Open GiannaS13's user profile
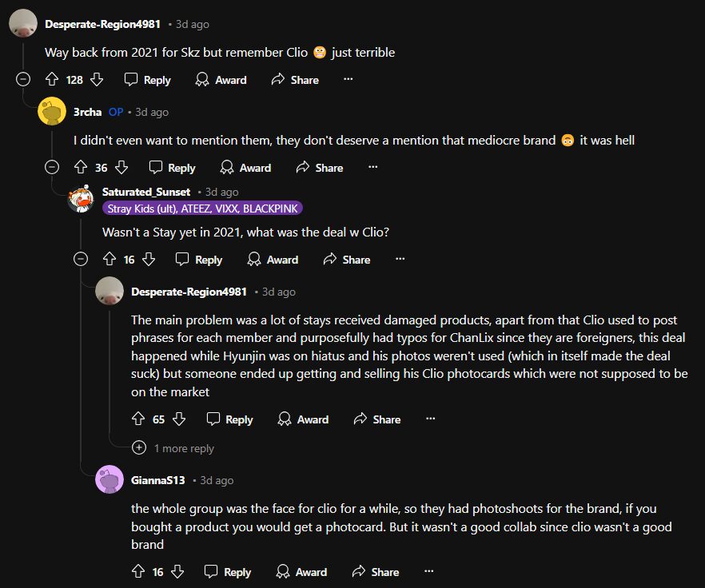This screenshot has width=705, height=588. 158,480
